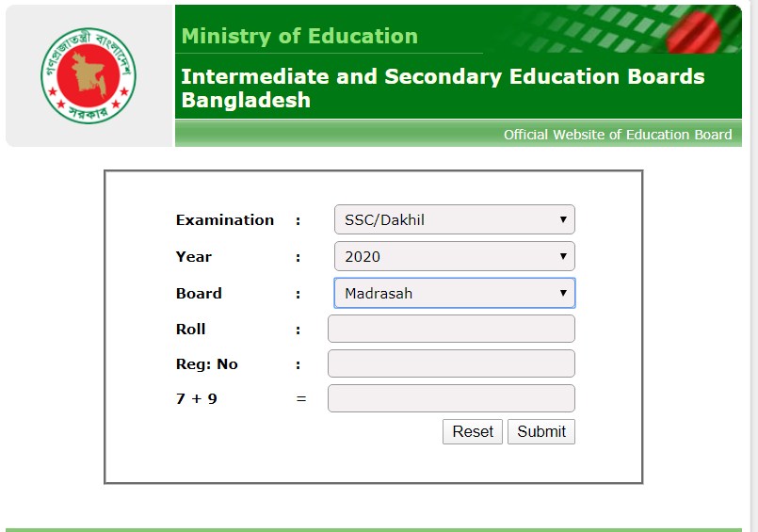Click the Board label text
The width and height of the screenshot is (758, 532).
(x=199, y=293)
